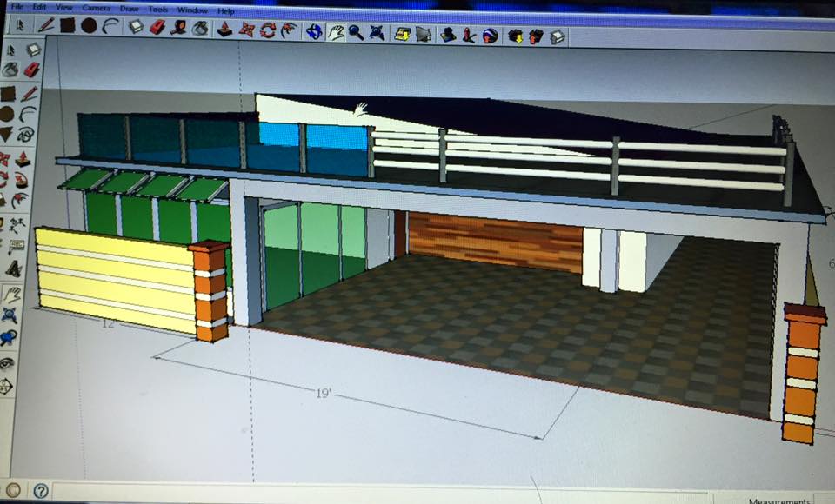The width and height of the screenshot is (835, 504).
Task: Select the Zoom magnifier tool
Action: pyautogui.click(x=356, y=32)
